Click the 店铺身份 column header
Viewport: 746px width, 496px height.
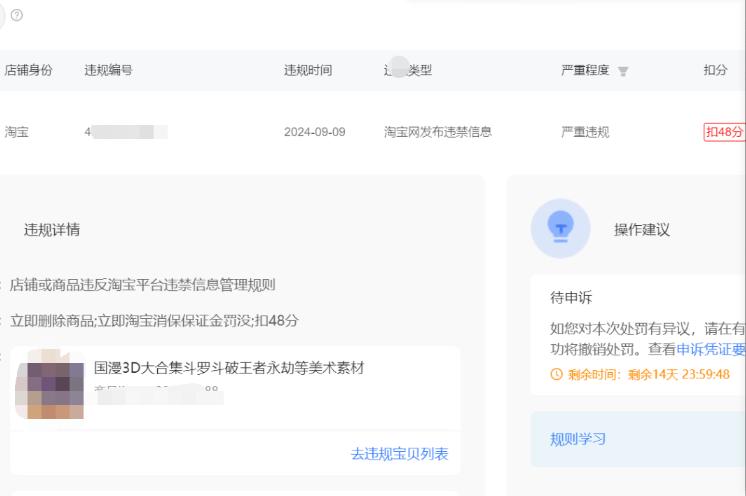(x=28, y=70)
